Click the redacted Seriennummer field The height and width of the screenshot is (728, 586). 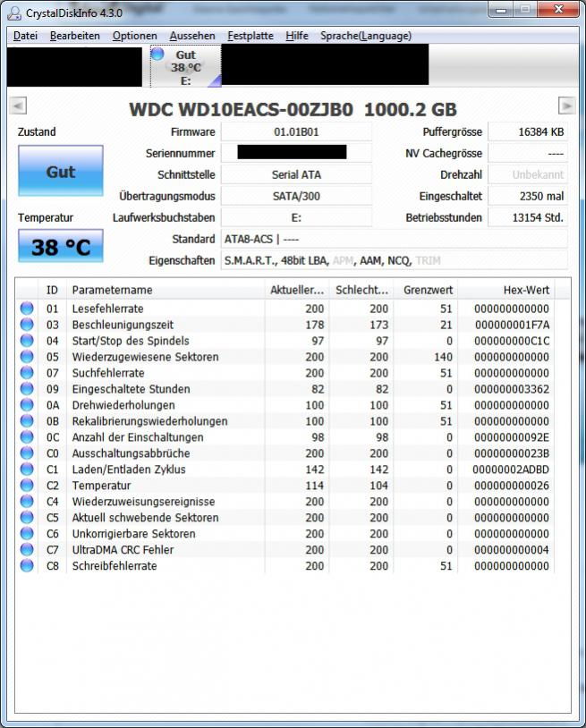pyautogui.click(x=296, y=153)
